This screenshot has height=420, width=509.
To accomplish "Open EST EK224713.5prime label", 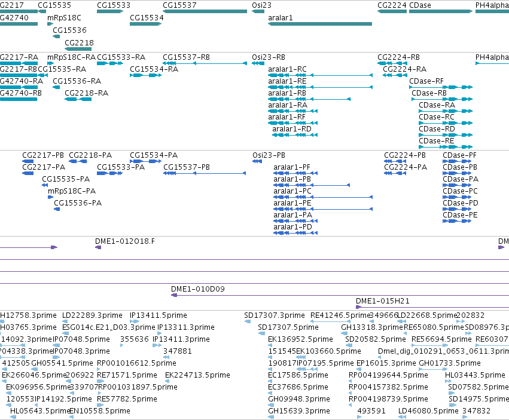I will click(198, 375).
